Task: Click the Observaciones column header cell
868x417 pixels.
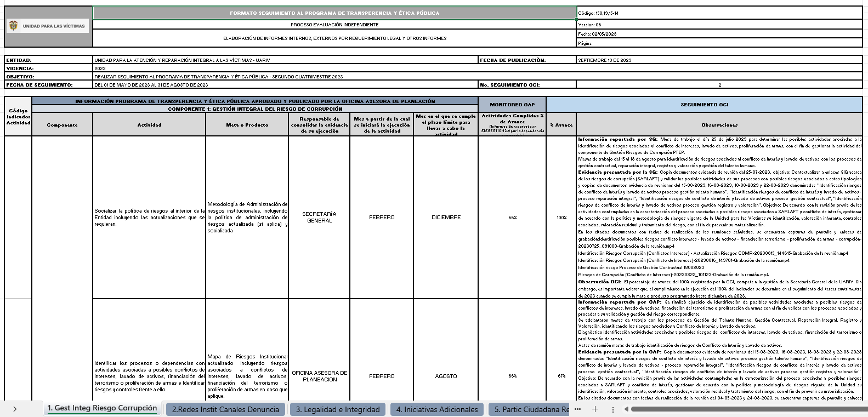Action: 719,125
